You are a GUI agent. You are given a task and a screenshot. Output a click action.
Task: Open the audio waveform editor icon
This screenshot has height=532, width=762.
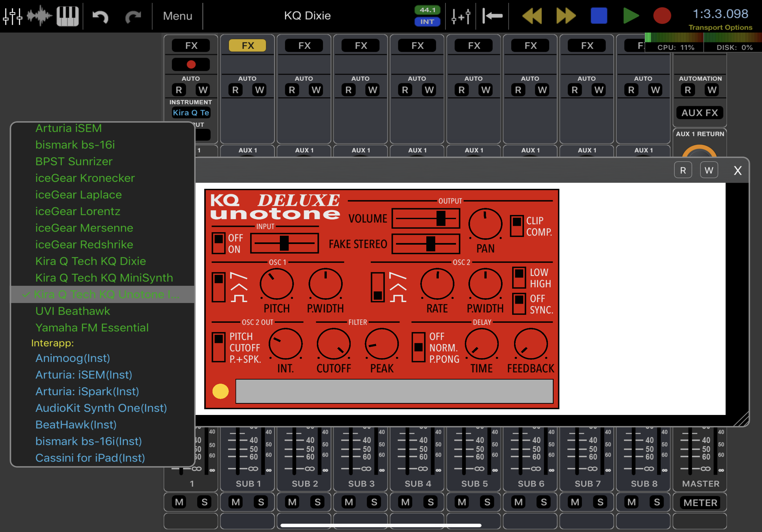[40, 16]
